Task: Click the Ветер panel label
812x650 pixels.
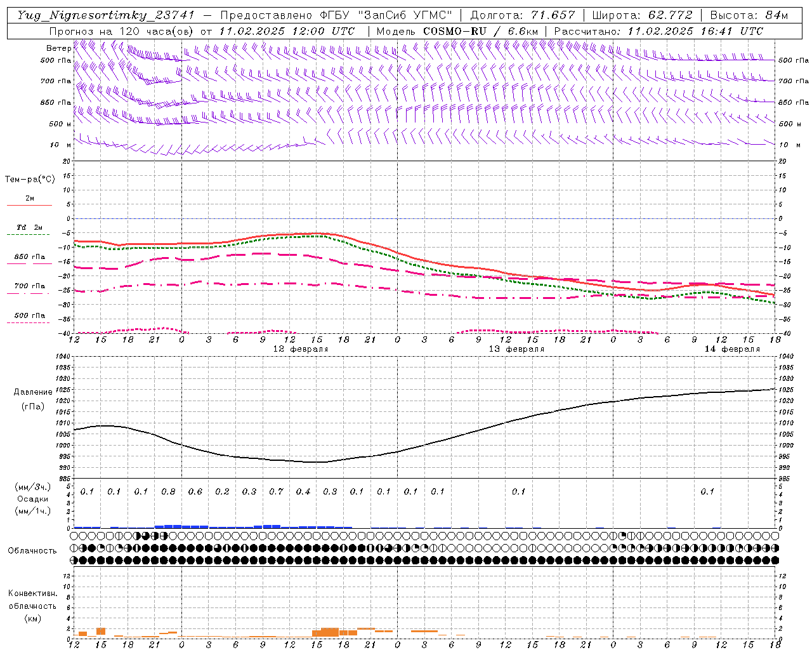Action: pos(58,48)
